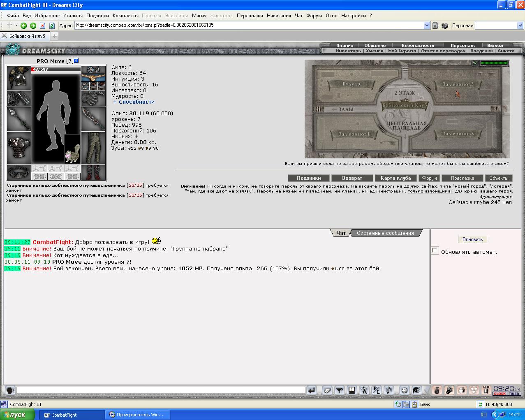525x420 pixels.
Task: Click the Возврат button
Action: (x=352, y=178)
